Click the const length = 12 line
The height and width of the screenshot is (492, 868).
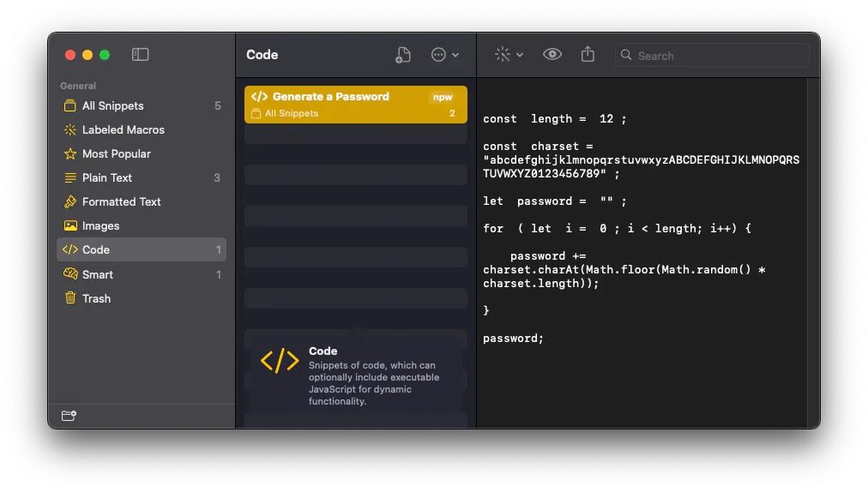(554, 119)
